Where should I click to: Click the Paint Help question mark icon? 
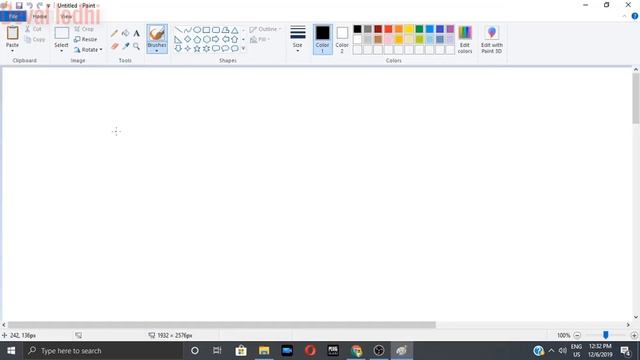(635, 16)
